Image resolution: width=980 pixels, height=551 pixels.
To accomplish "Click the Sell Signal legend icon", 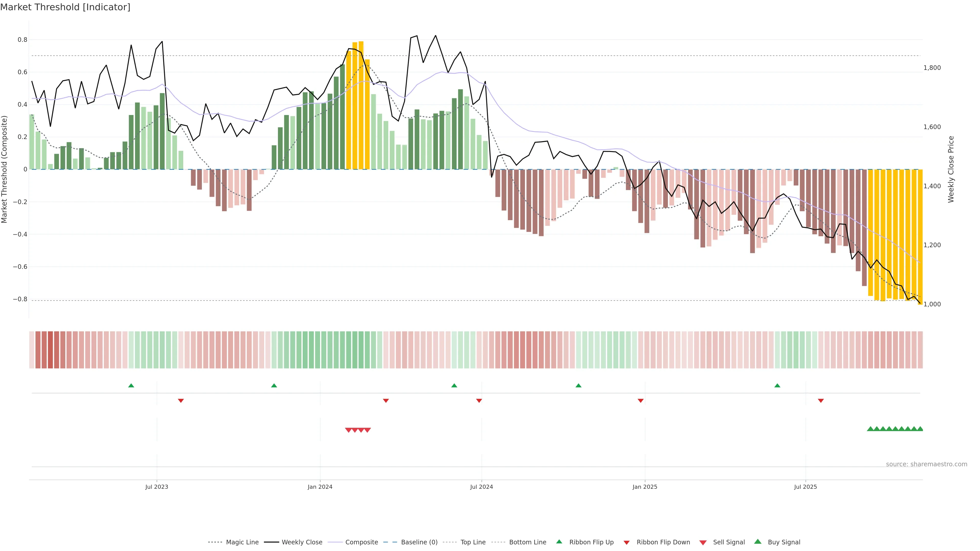I will [x=703, y=543].
